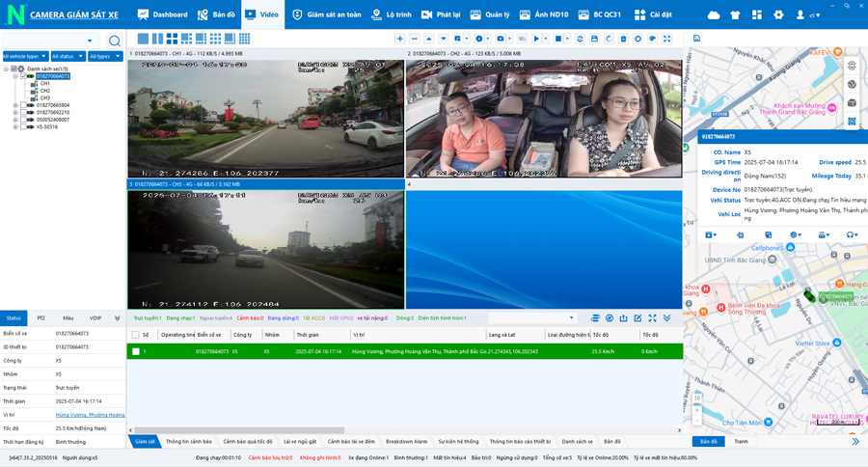Switch to the 'Thông tin cảnh báo' tab

click(188, 441)
